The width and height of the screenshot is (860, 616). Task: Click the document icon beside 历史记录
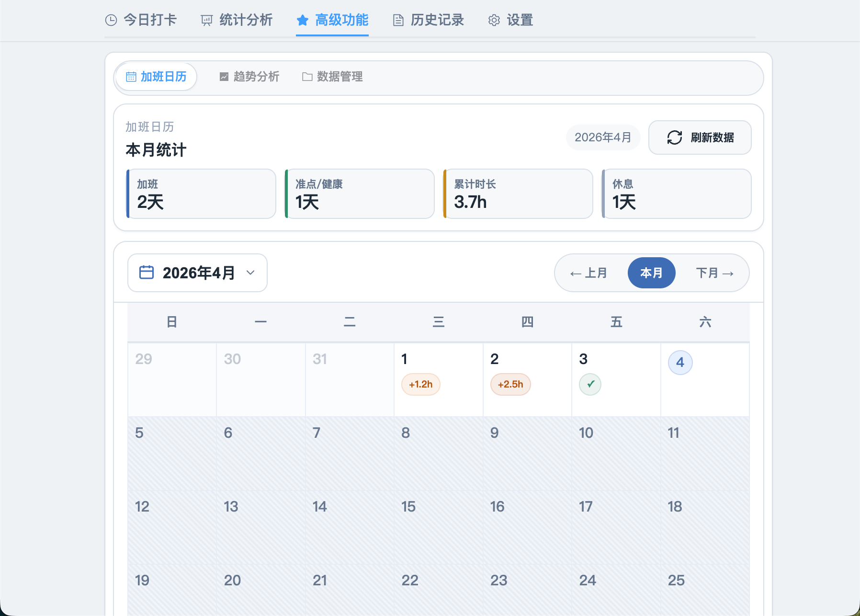click(398, 20)
